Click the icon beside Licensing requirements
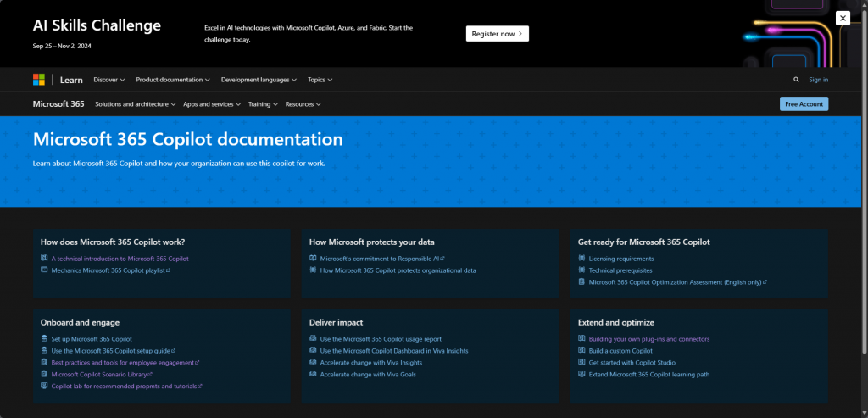This screenshot has width=868, height=418. click(x=581, y=258)
